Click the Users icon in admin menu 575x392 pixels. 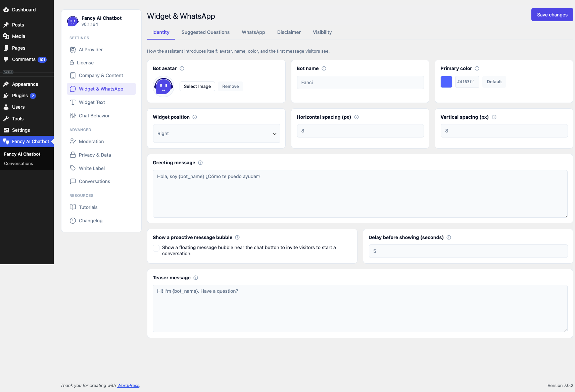coord(6,107)
